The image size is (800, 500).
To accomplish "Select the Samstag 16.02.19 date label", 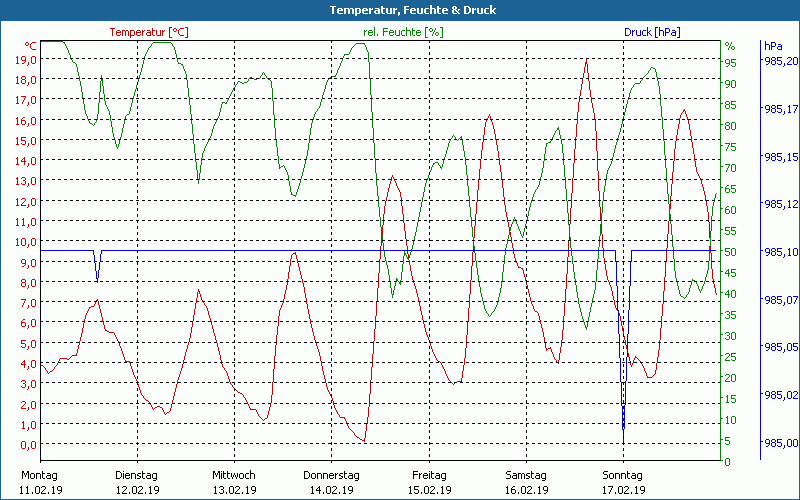I will point(525,482).
